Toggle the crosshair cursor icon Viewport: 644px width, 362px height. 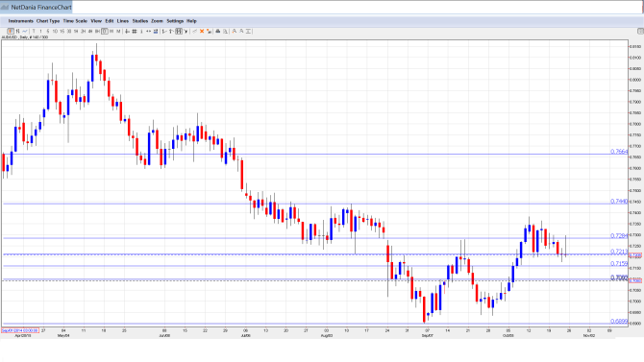click(127, 31)
